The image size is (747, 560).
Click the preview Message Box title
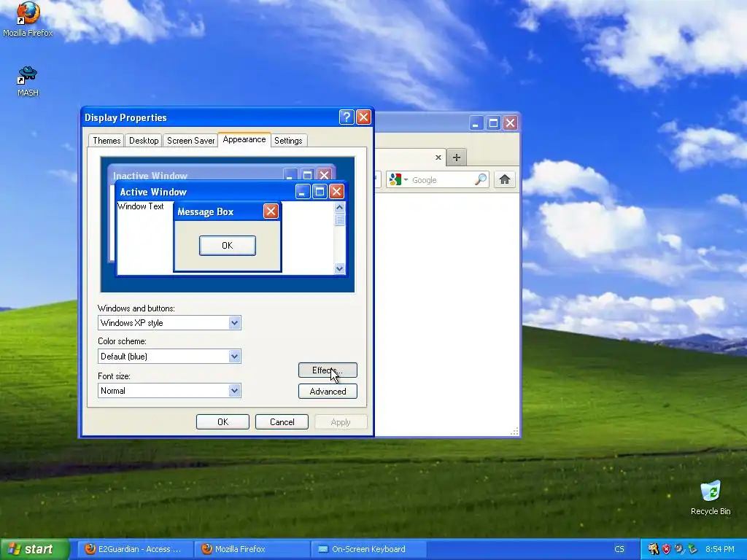(x=205, y=212)
